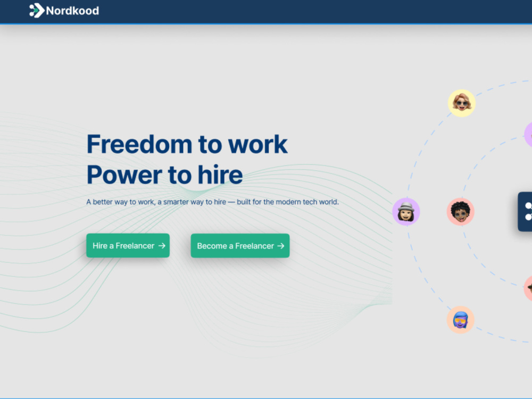Select the blue-haired avatar with yellow glasses
This screenshot has height=399, width=532.
click(460, 320)
